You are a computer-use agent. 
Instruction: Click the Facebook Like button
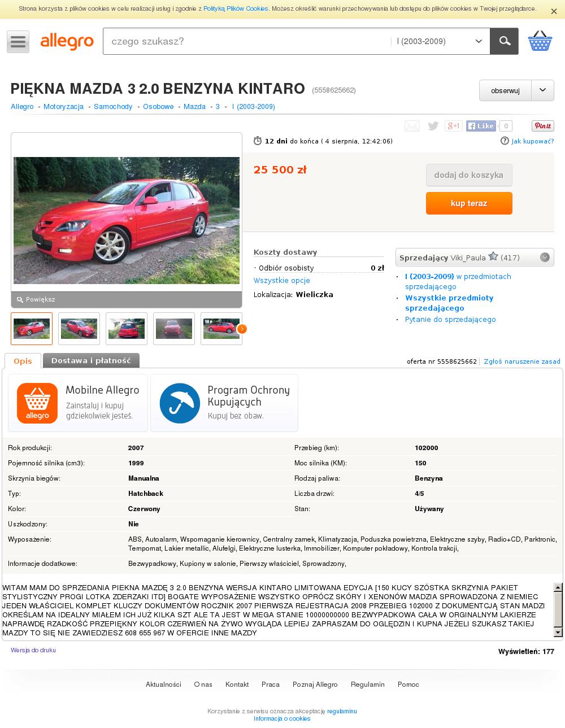(x=481, y=126)
